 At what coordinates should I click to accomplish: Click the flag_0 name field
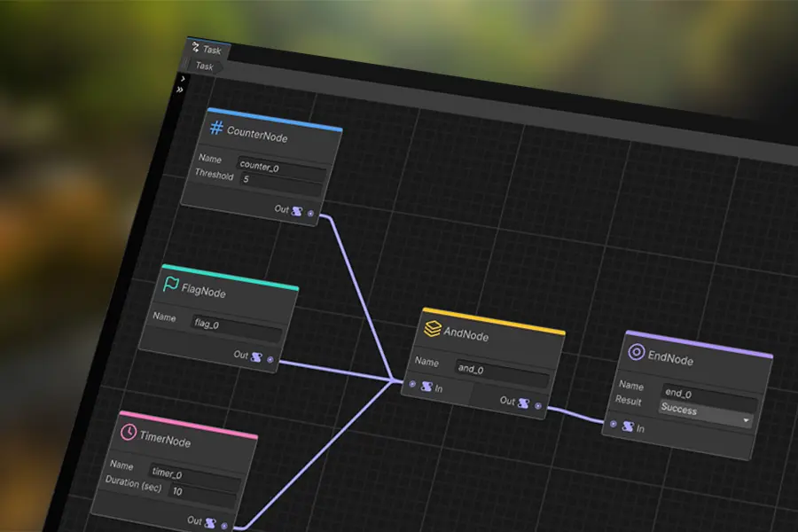point(236,327)
